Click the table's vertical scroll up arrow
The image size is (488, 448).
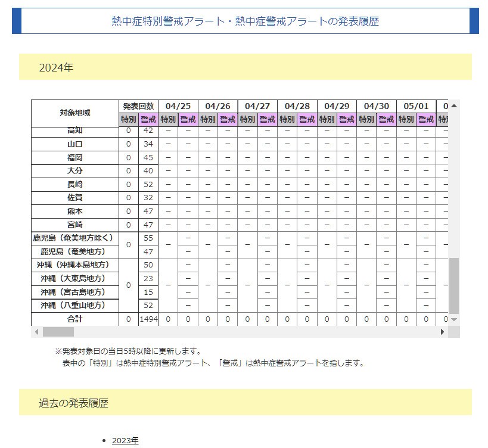[x=454, y=106]
